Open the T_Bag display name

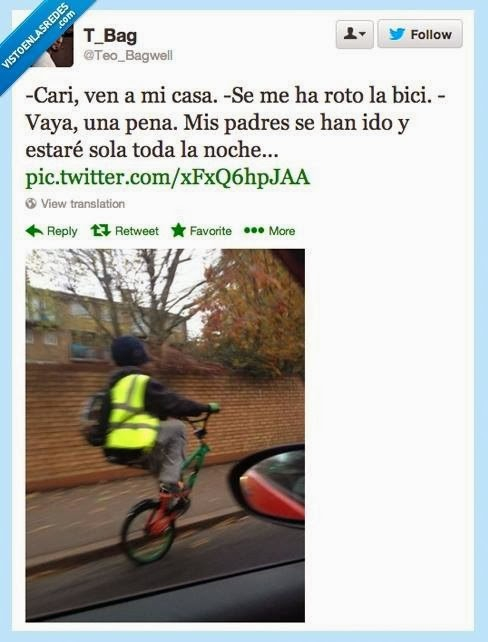point(110,36)
